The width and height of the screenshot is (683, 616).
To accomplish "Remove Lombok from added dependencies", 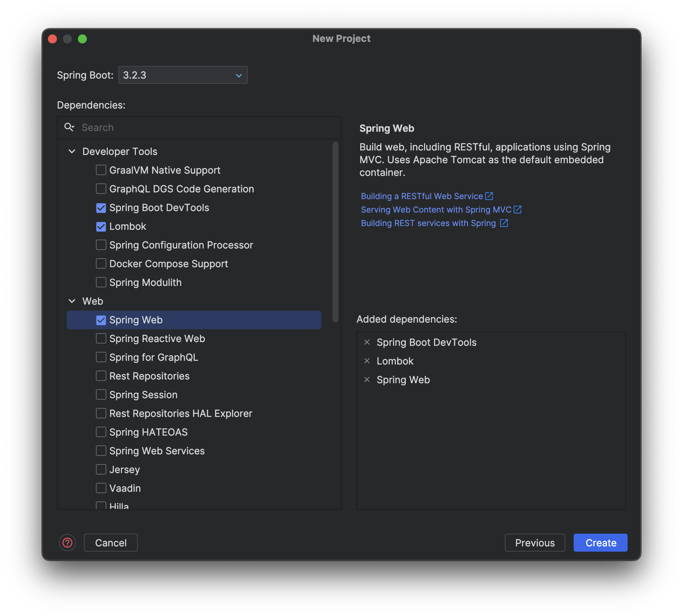I will 367,361.
